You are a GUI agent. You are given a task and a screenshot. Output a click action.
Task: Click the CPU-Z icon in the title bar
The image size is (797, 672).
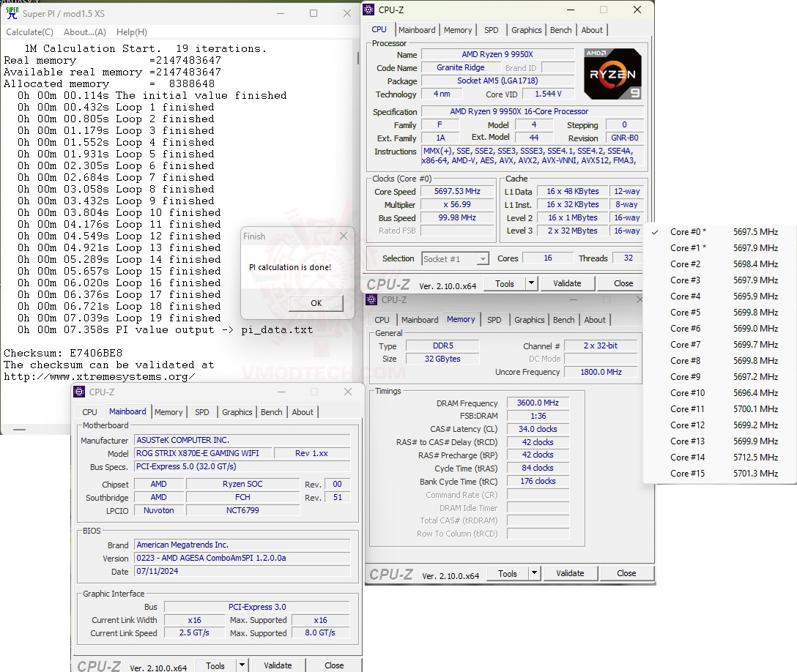click(368, 10)
